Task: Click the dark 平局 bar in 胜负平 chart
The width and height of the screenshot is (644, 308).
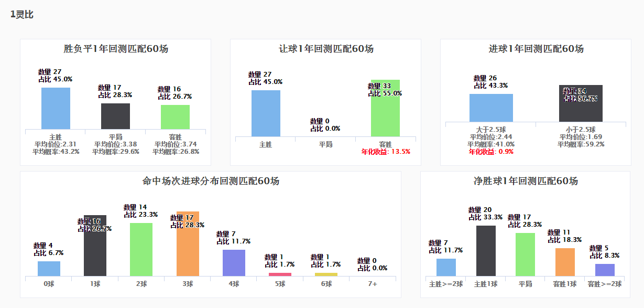Action: point(115,116)
